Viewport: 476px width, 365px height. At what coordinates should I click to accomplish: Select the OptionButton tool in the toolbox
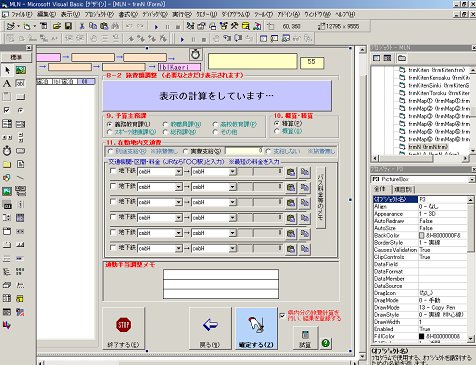tap(20, 110)
